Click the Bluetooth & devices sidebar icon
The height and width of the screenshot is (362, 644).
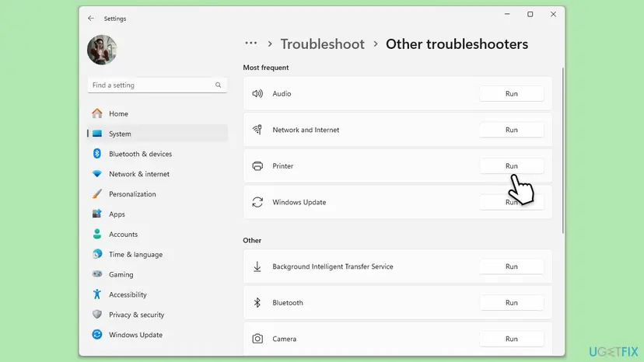click(97, 154)
